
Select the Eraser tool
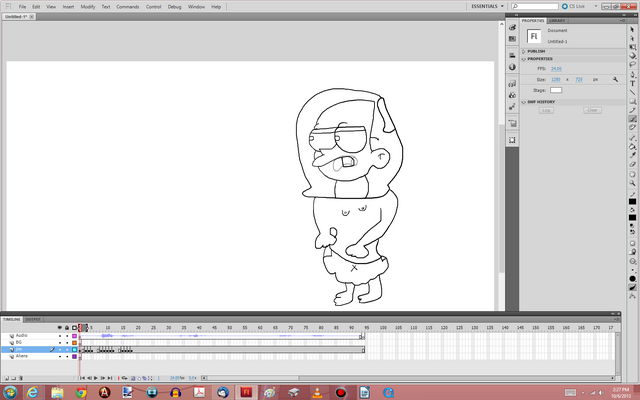[x=633, y=164]
